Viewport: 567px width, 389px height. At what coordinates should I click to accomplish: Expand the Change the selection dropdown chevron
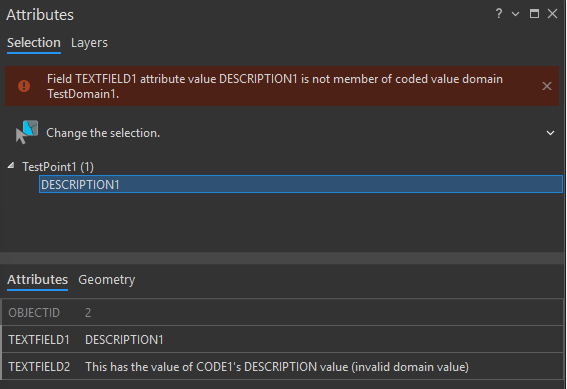coord(550,133)
